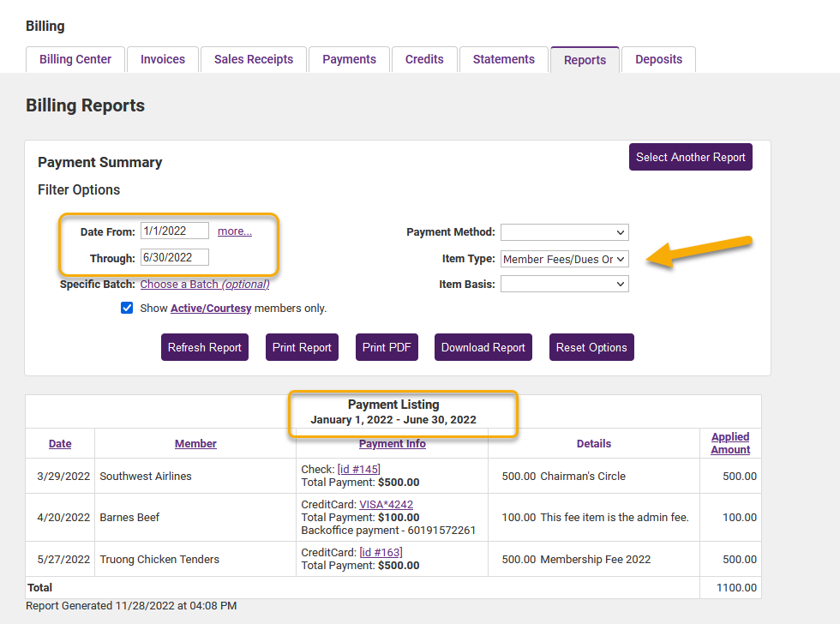
Task: Sort payments by the Member column
Action: pos(195,443)
